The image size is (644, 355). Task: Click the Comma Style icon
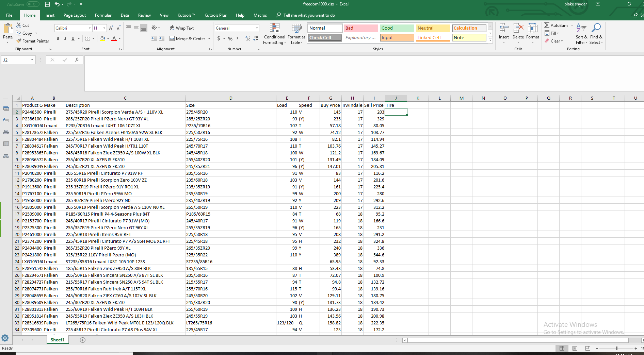point(237,38)
